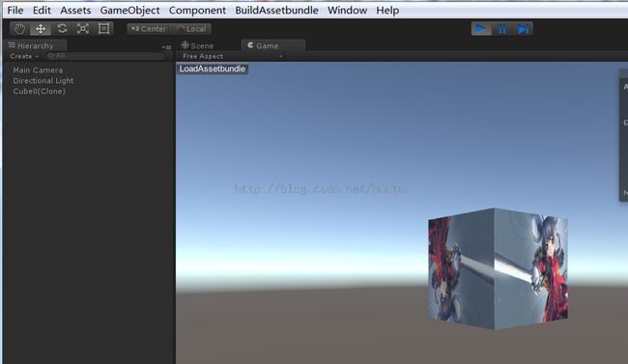628x364 pixels.
Task: Select Main Camera in Hierarchy
Action: [x=38, y=70]
